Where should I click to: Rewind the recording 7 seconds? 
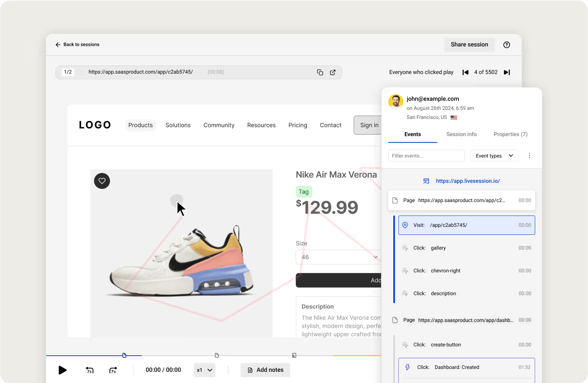tap(90, 370)
